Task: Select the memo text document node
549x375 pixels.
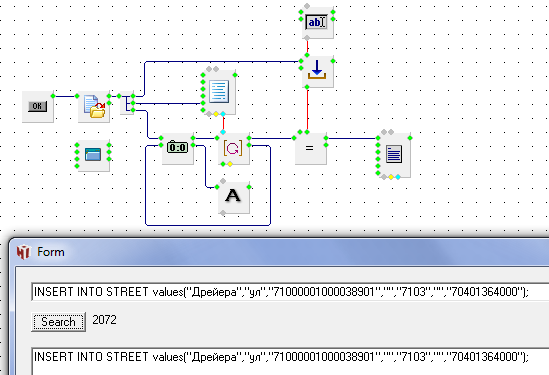Action: [219, 92]
